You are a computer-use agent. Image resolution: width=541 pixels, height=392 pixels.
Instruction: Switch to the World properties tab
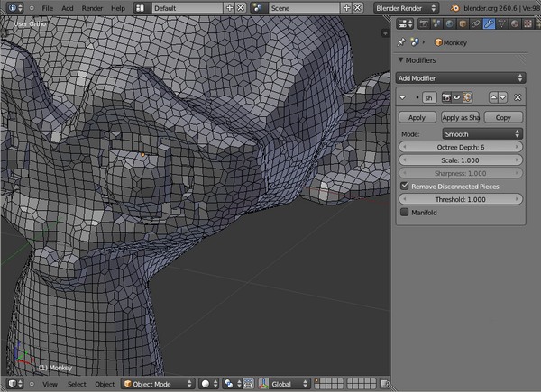[x=449, y=23]
